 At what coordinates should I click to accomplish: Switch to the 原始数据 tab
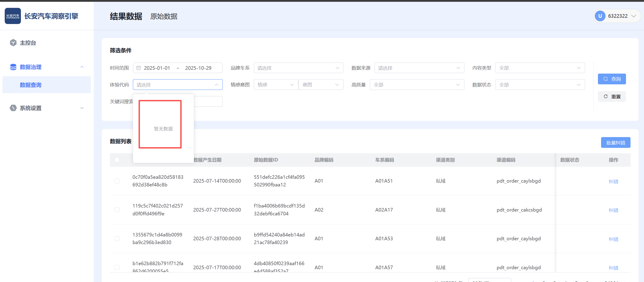point(164,16)
